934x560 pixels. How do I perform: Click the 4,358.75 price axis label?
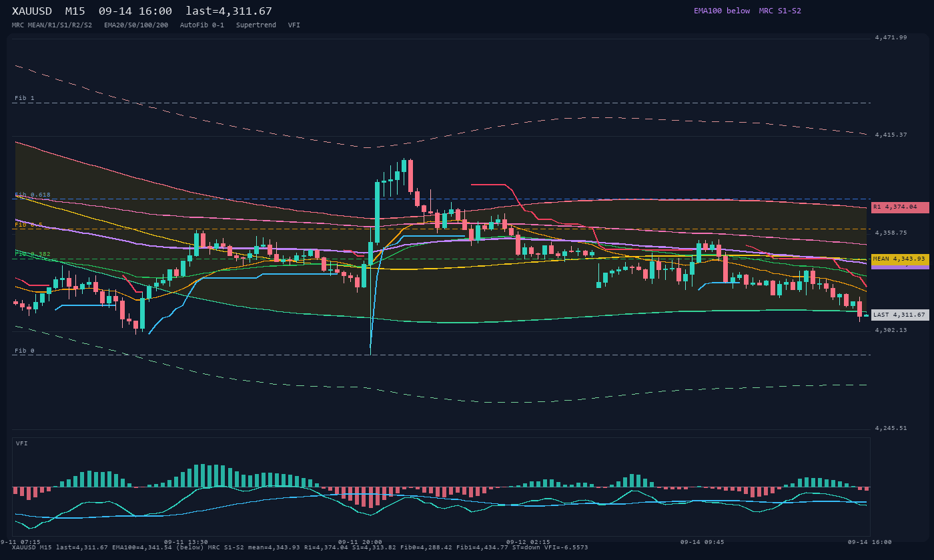click(x=891, y=233)
